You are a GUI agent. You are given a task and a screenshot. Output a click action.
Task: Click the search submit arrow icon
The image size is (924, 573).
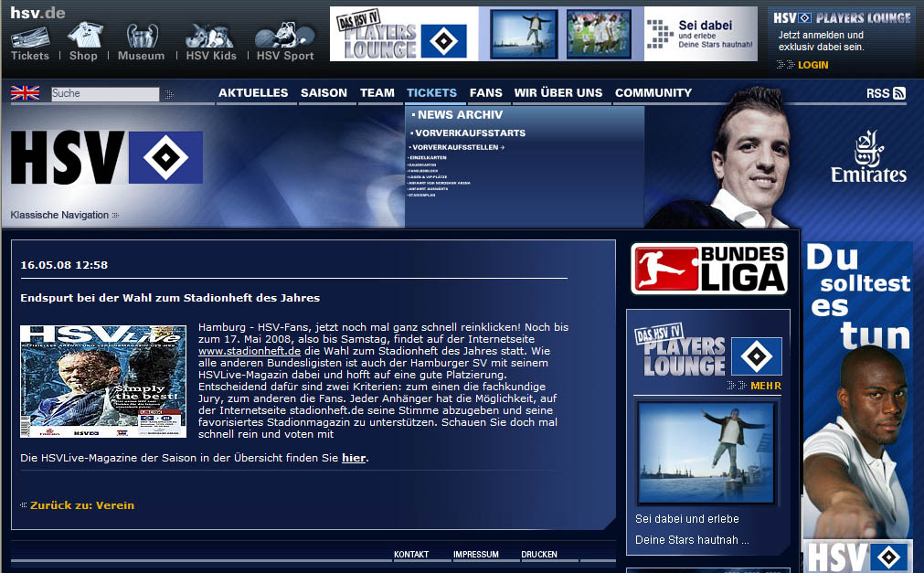(169, 94)
